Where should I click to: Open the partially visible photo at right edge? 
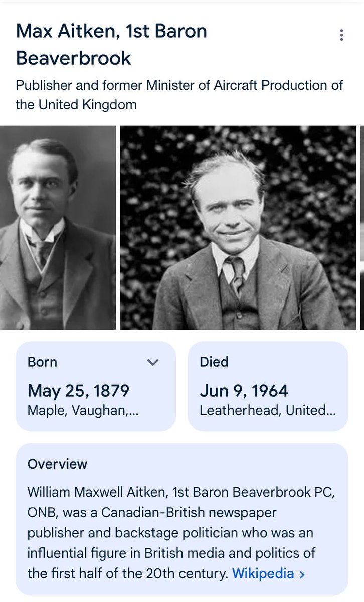tap(361, 228)
